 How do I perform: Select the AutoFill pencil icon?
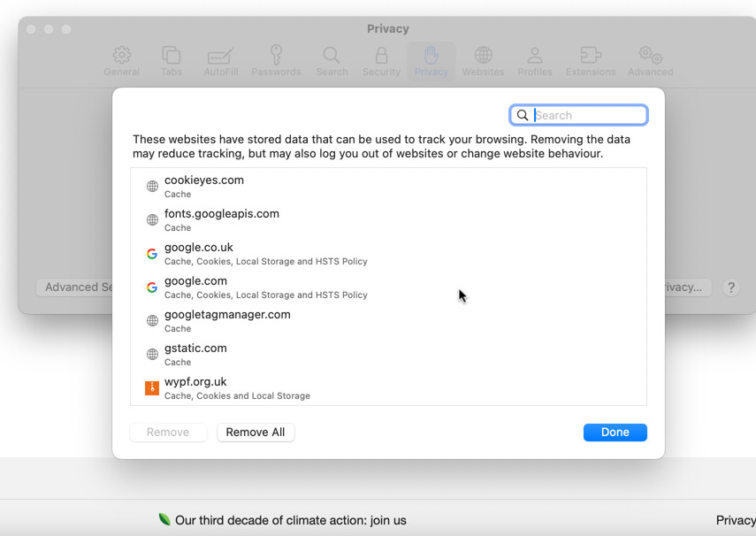click(220, 56)
